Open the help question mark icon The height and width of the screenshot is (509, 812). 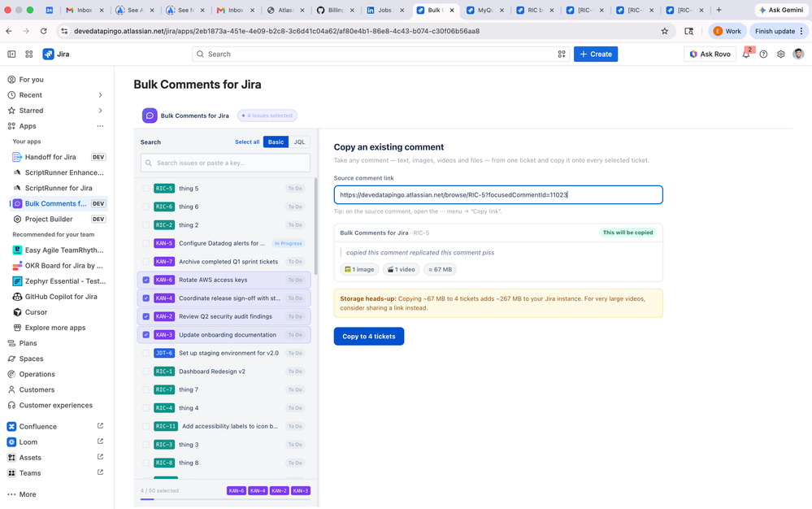(x=763, y=54)
